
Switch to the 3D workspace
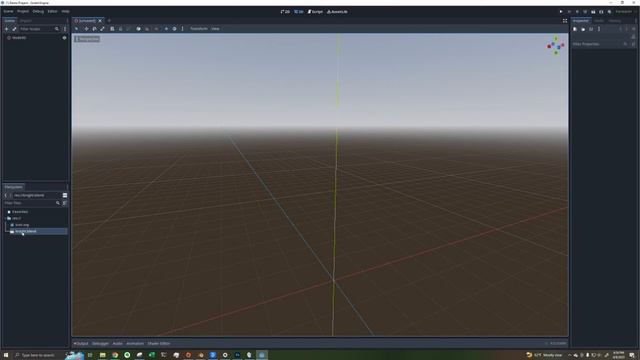click(299, 12)
